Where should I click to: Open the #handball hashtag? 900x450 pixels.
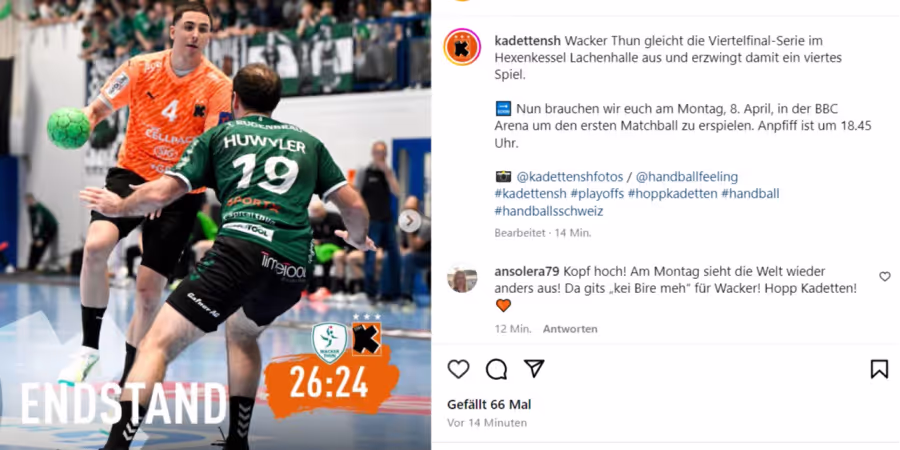pyautogui.click(x=750, y=194)
